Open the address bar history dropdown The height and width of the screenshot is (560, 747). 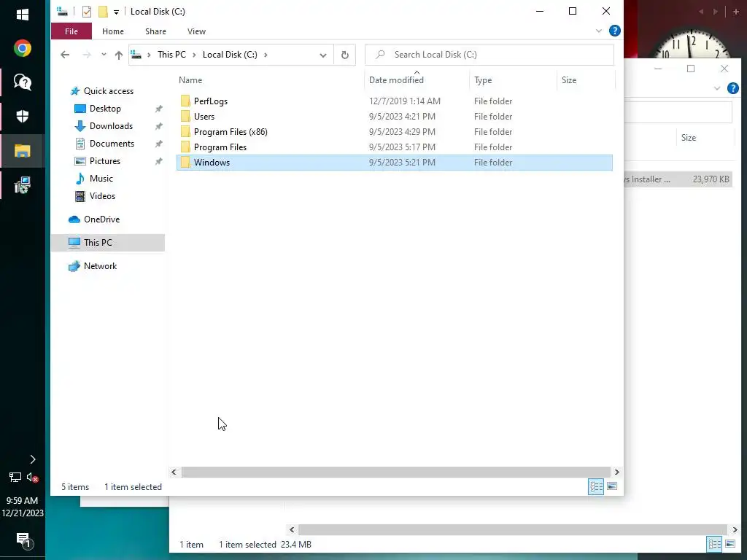(323, 55)
